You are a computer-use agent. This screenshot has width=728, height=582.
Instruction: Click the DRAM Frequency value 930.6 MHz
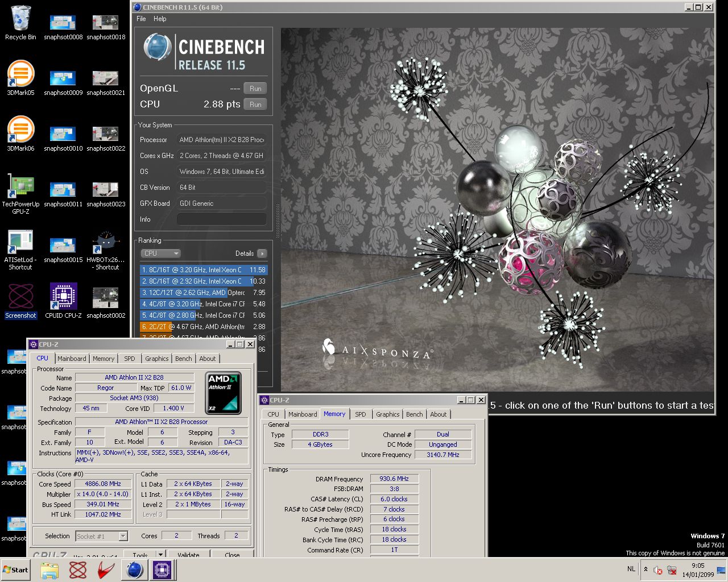[x=394, y=479]
